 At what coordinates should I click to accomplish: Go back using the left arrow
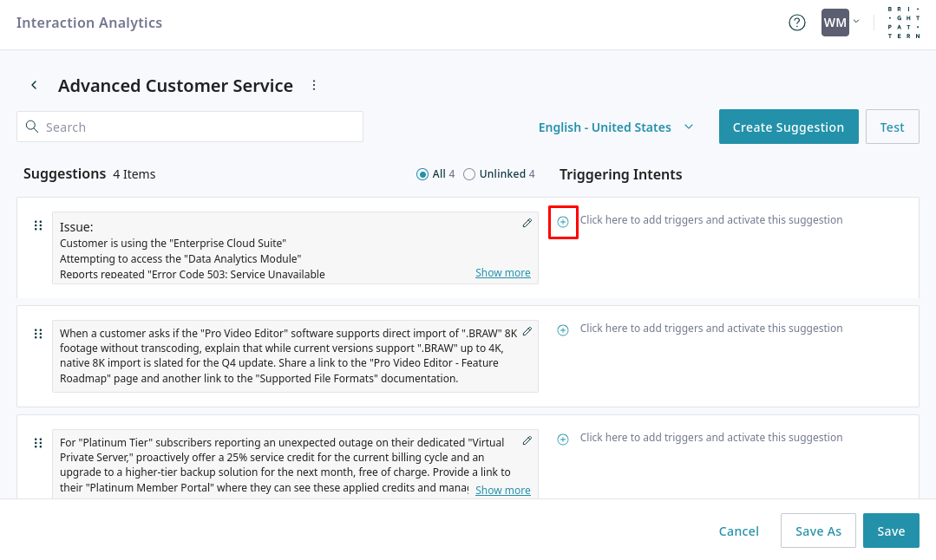click(34, 85)
